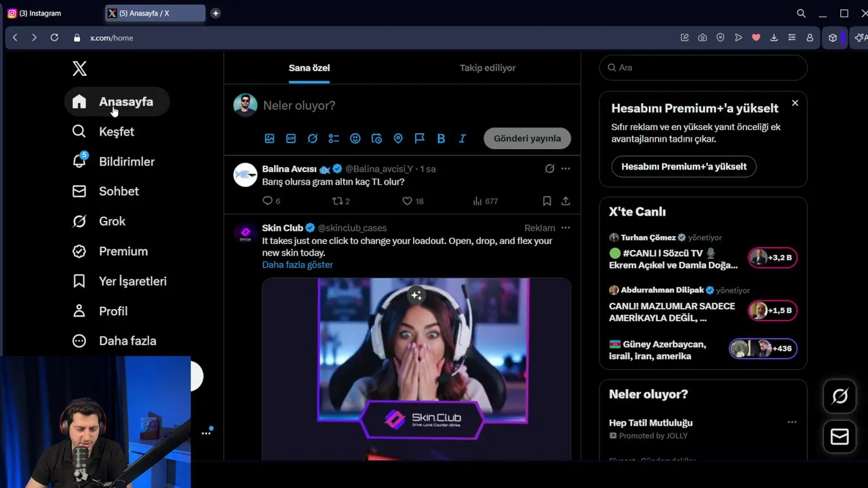Viewport: 868px width, 488px height.
Task: Open floating Grok button
Action: click(840, 396)
